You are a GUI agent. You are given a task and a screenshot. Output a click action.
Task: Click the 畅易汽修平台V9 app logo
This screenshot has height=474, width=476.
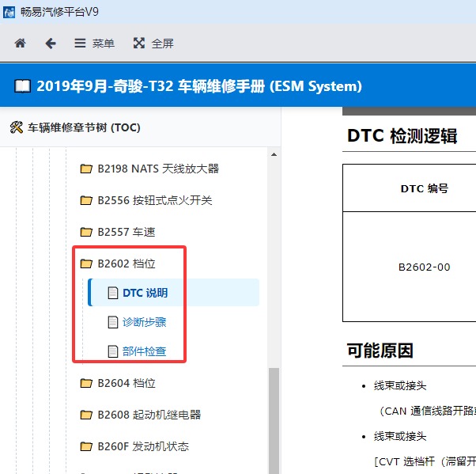(x=9, y=12)
